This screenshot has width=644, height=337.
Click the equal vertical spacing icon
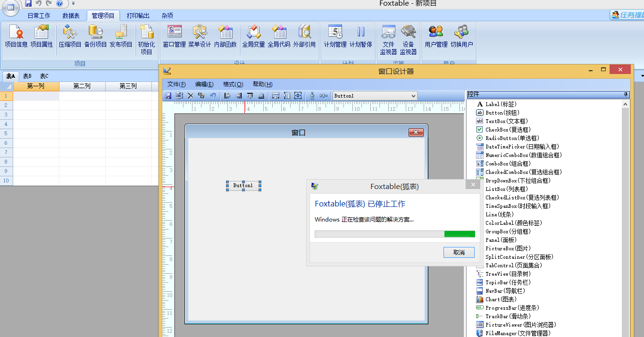pyautogui.click(x=312, y=96)
